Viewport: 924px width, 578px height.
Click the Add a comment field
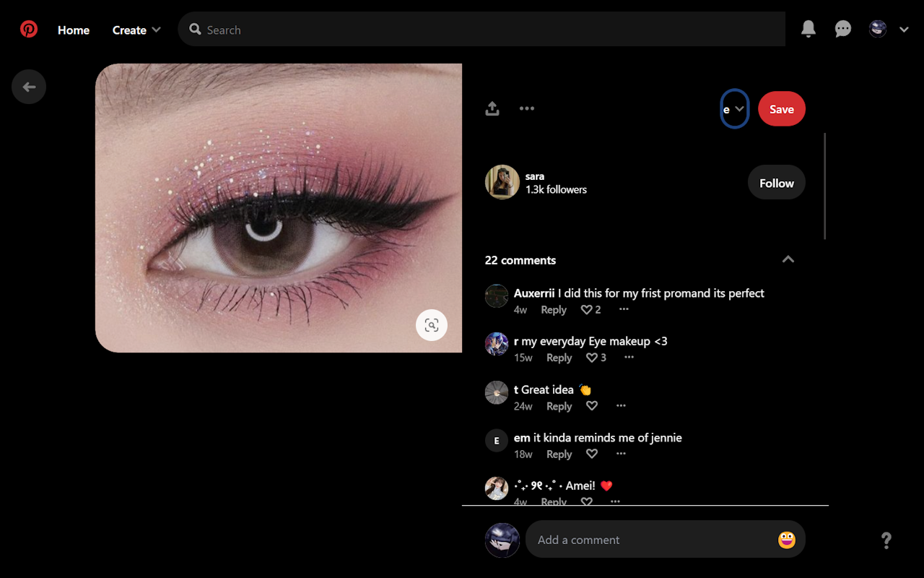[x=650, y=539]
